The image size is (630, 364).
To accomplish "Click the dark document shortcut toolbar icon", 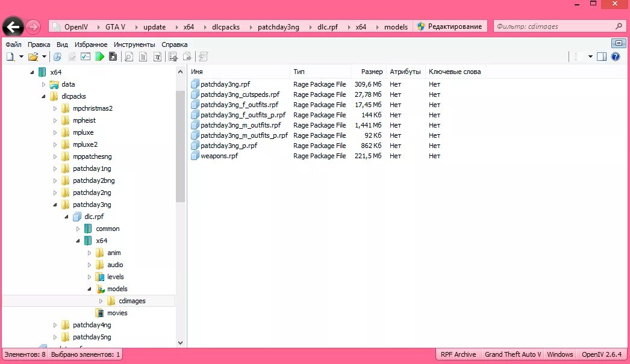I will (x=113, y=57).
